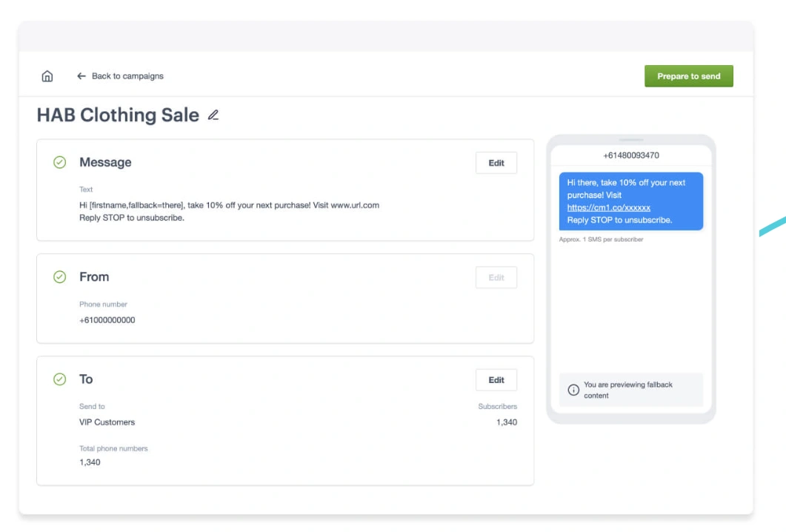
Task: Click Back to campaigns link
Action: pos(127,76)
